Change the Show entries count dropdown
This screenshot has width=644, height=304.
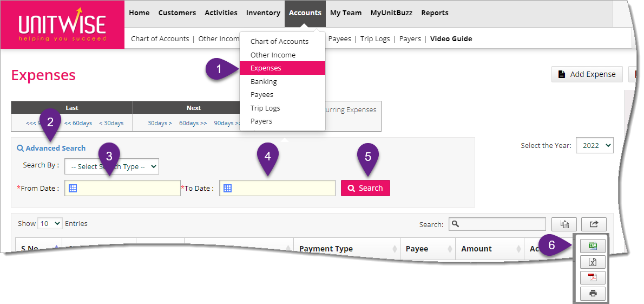[x=50, y=223]
